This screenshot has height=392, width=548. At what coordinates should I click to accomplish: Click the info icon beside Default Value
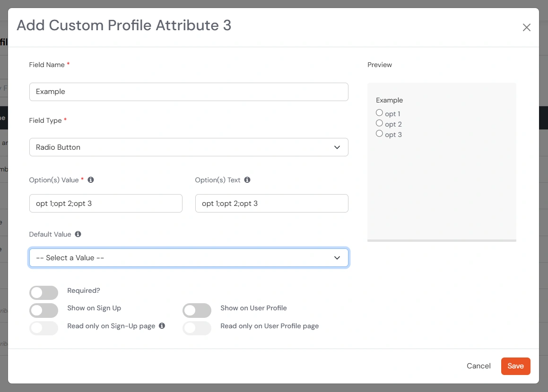(78, 234)
